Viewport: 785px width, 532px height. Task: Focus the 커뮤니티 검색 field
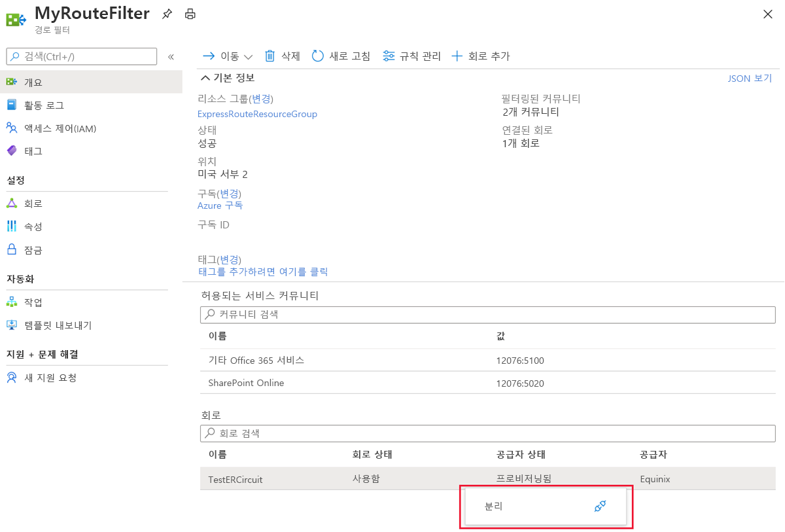coord(487,315)
